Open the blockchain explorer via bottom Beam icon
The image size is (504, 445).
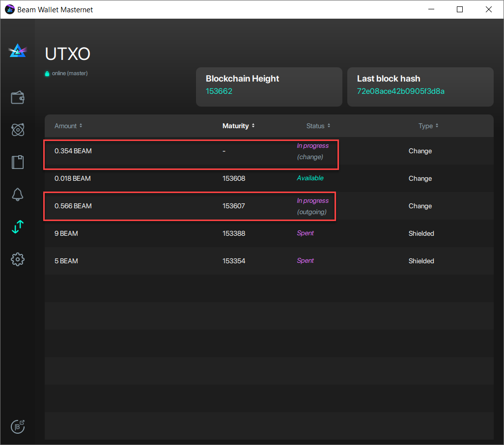coord(18,426)
